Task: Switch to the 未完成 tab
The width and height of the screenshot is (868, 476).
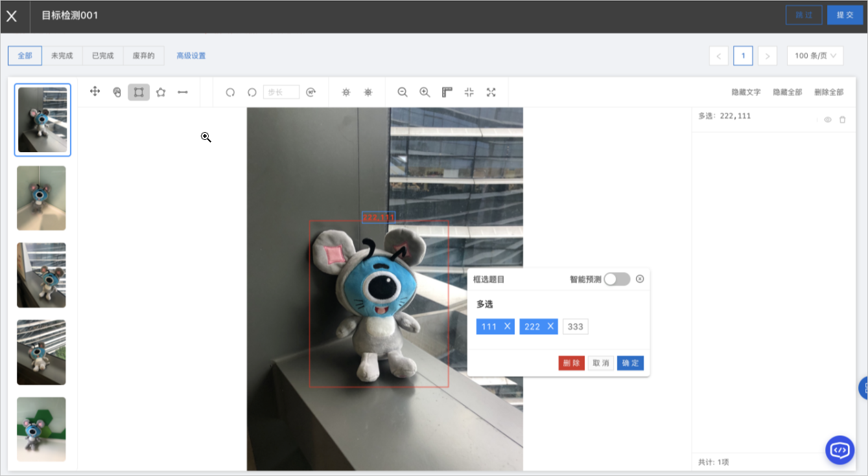Action: (x=62, y=56)
